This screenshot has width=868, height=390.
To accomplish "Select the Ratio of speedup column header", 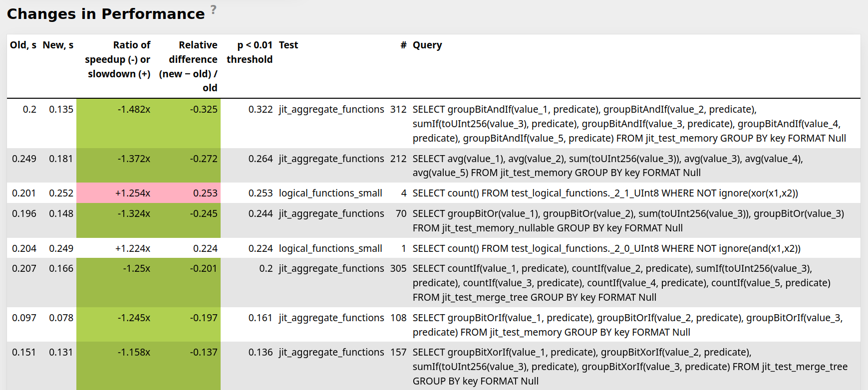I will [118, 59].
